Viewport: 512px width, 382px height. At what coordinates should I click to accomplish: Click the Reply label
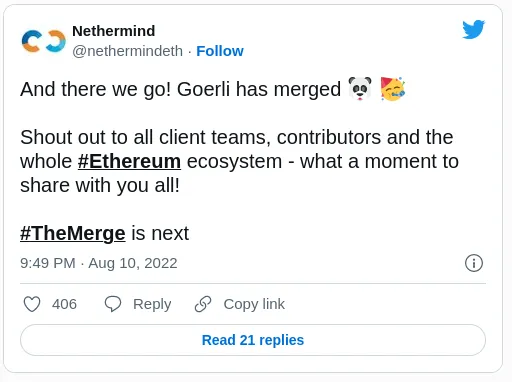(x=152, y=304)
